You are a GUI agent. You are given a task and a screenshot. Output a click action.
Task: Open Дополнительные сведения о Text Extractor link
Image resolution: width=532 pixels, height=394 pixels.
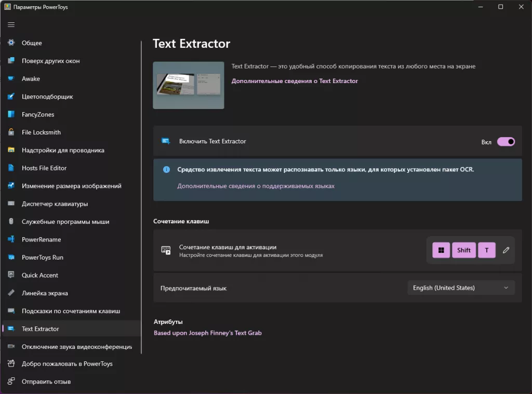click(x=295, y=81)
